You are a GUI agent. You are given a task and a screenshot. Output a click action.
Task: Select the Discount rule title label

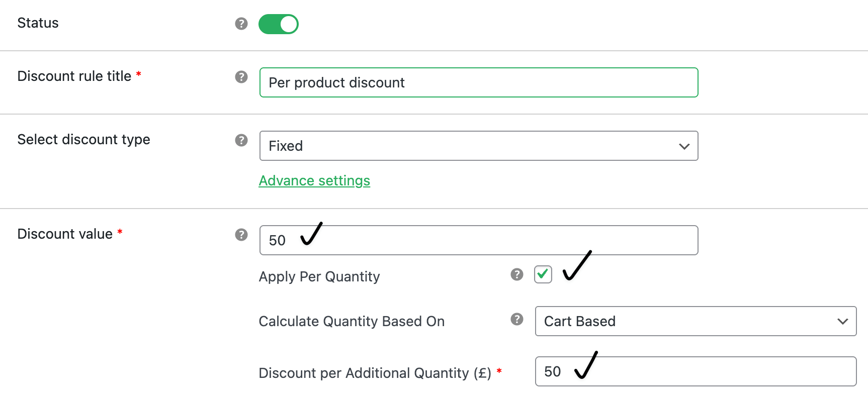pyautogui.click(x=73, y=76)
